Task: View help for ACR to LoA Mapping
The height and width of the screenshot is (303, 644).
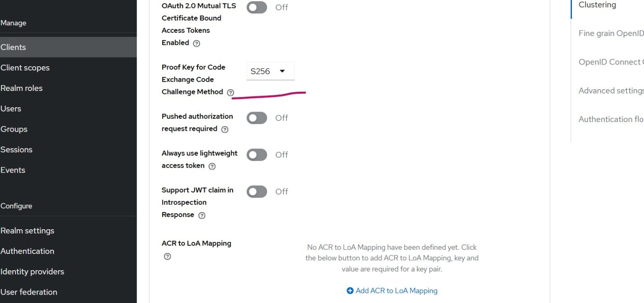Action: (167, 256)
